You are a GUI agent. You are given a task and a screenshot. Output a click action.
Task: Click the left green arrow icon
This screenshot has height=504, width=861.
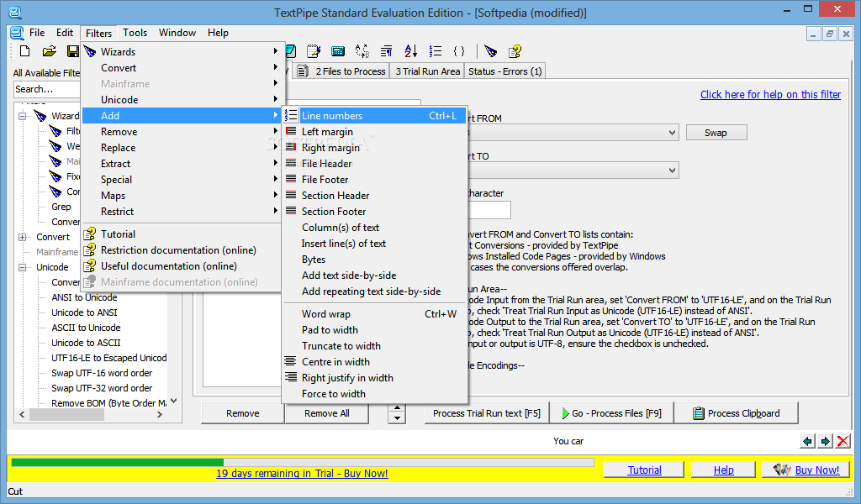(807, 441)
